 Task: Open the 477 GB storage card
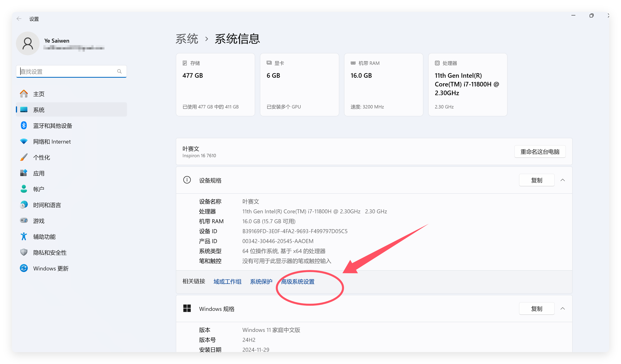click(x=215, y=85)
